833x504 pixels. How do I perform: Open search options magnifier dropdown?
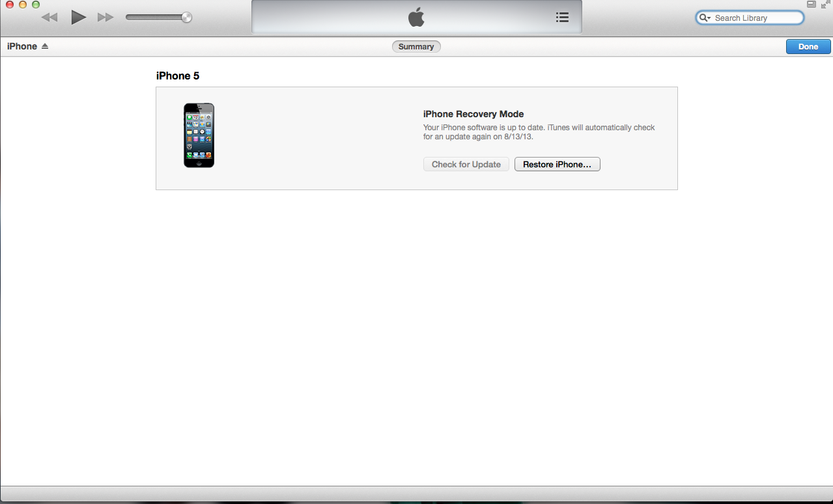705,18
